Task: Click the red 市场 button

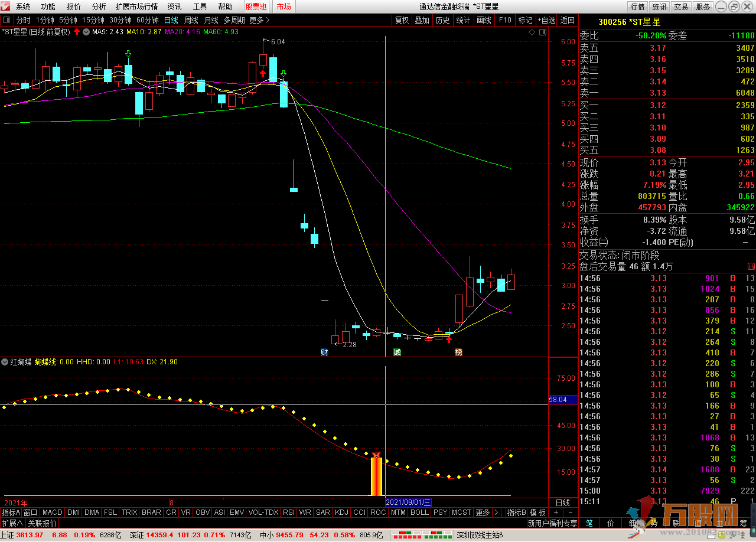Action: tap(283, 6)
